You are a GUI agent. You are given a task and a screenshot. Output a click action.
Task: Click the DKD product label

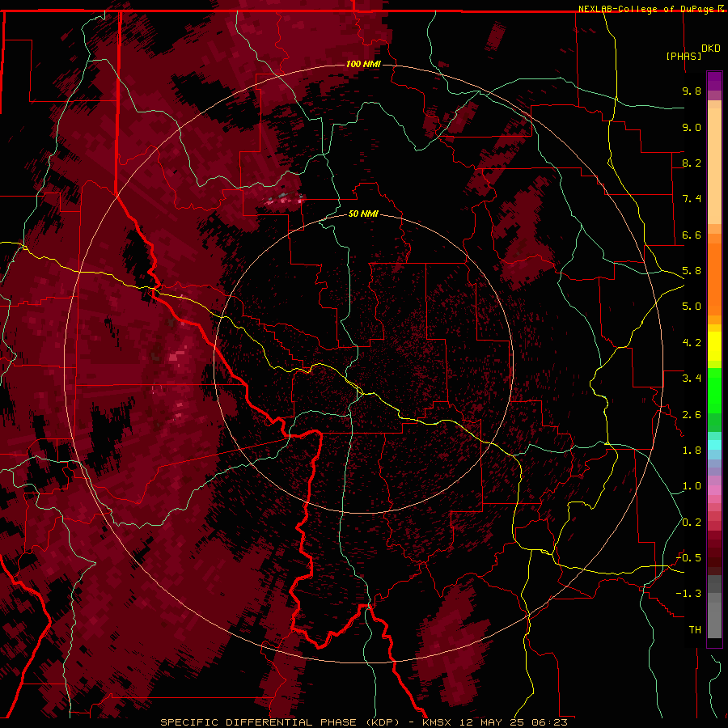point(711,49)
